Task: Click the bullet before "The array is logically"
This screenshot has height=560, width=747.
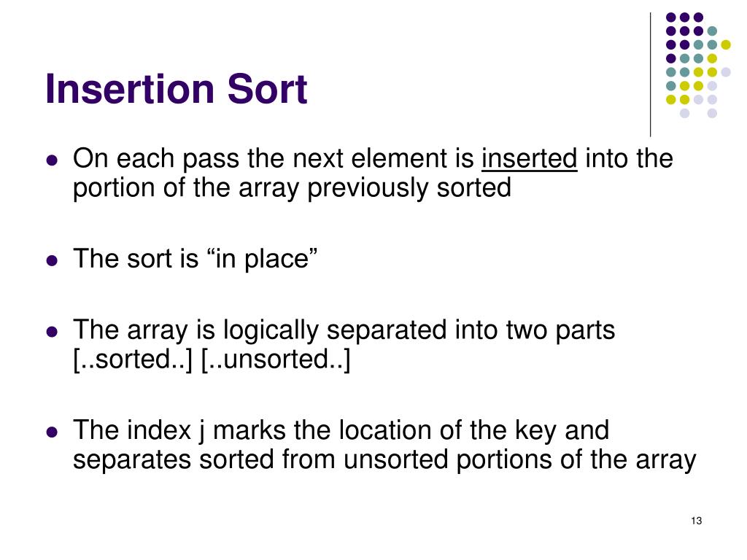Action: click(52, 332)
